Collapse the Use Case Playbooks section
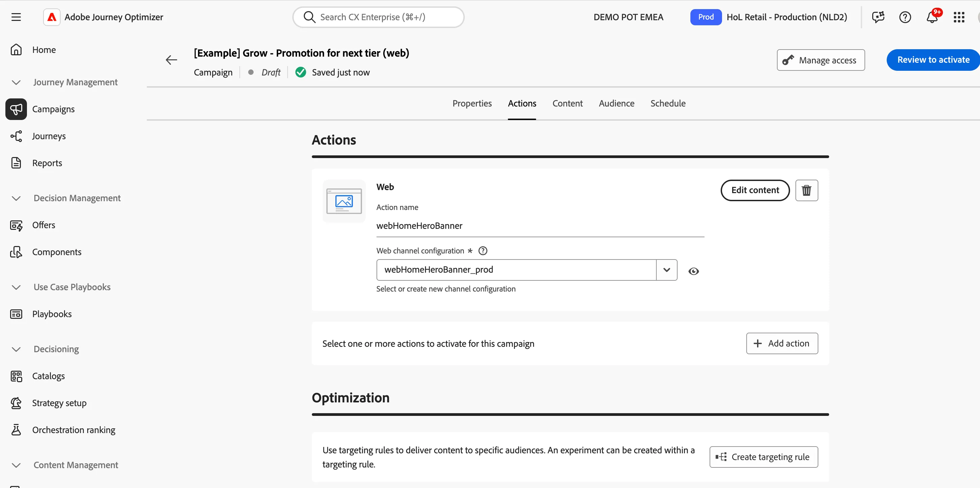Screen dimensions: 980x488 [x=16, y=287]
